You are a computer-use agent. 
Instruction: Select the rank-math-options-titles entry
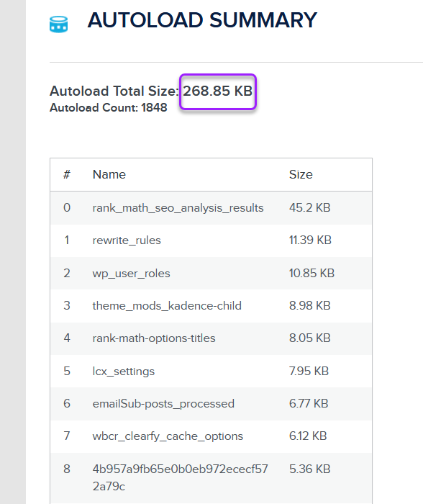tap(154, 338)
